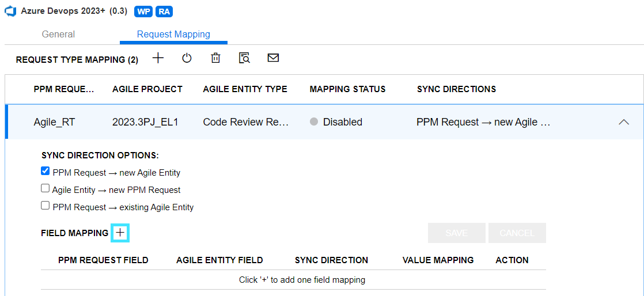Switch to the General tab
This screenshot has width=644, height=296.
pyautogui.click(x=58, y=35)
